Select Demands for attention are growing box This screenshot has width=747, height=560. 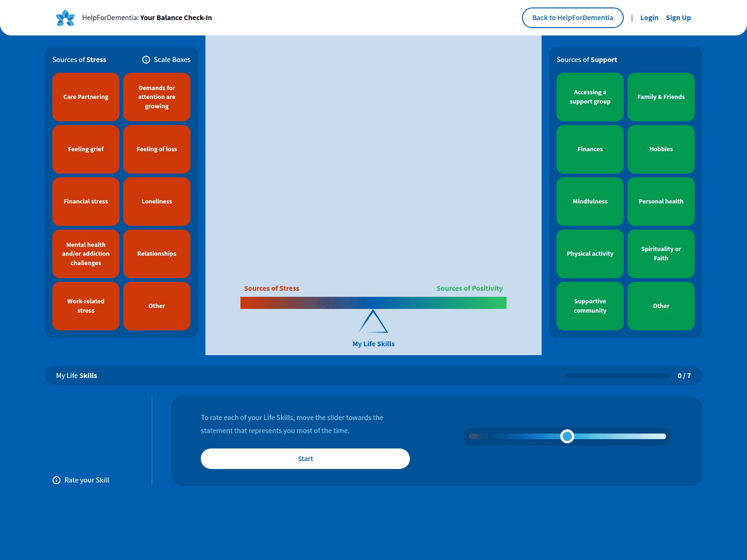pos(157,97)
